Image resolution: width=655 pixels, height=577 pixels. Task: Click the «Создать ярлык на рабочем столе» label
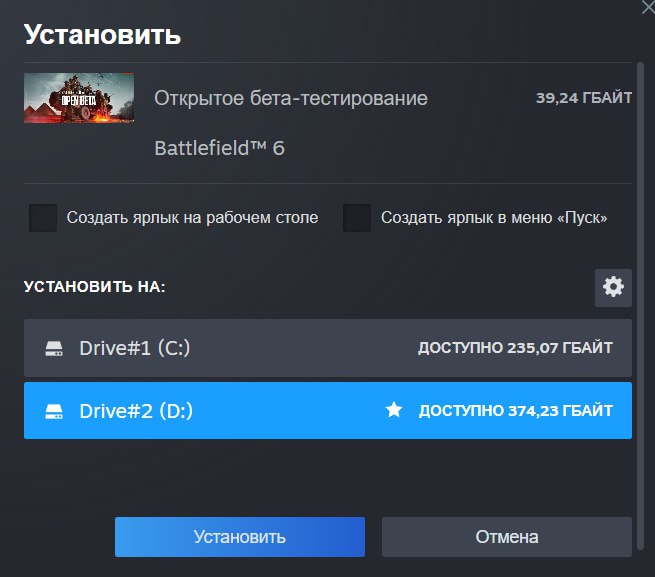[x=192, y=217]
